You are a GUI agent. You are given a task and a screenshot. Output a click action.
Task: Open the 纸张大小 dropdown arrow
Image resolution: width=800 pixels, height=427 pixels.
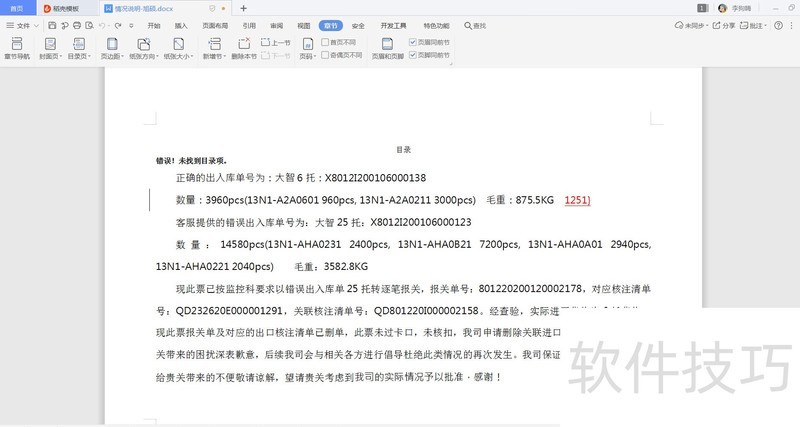pos(192,56)
